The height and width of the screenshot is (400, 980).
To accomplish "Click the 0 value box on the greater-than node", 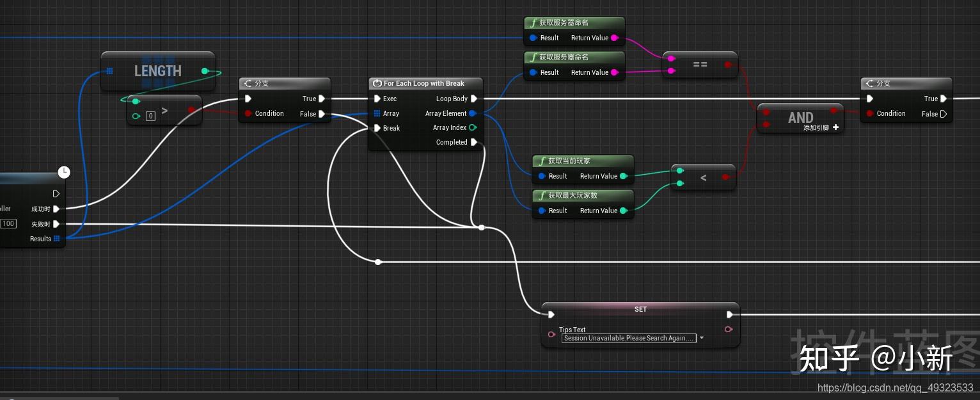I will [x=150, y=116].
